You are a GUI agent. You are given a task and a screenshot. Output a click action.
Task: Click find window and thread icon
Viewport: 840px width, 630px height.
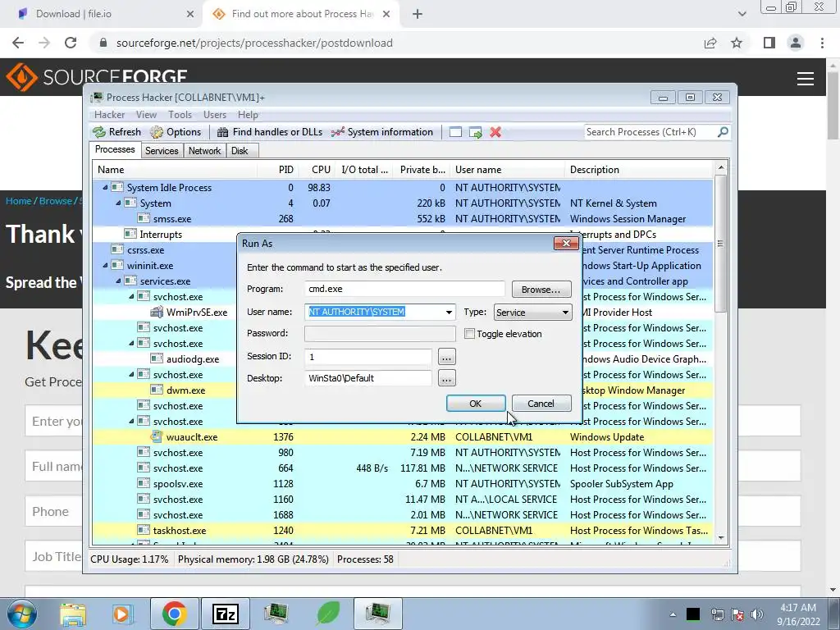[475, 132]
